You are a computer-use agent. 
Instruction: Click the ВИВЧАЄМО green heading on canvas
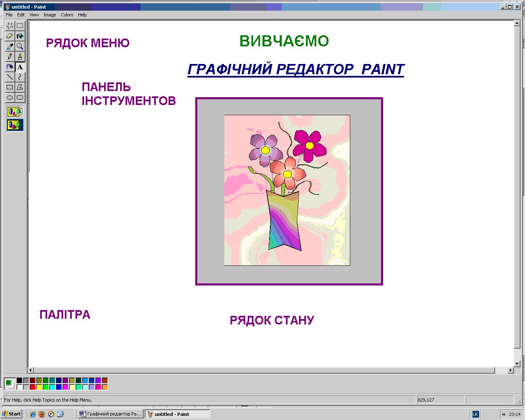[x=284, y=41]
